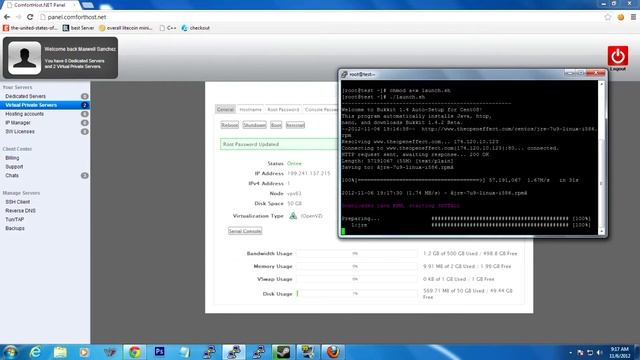640x360 pixels.
Task: Open the 'best Server' bookmark
Action: [78, 28]
